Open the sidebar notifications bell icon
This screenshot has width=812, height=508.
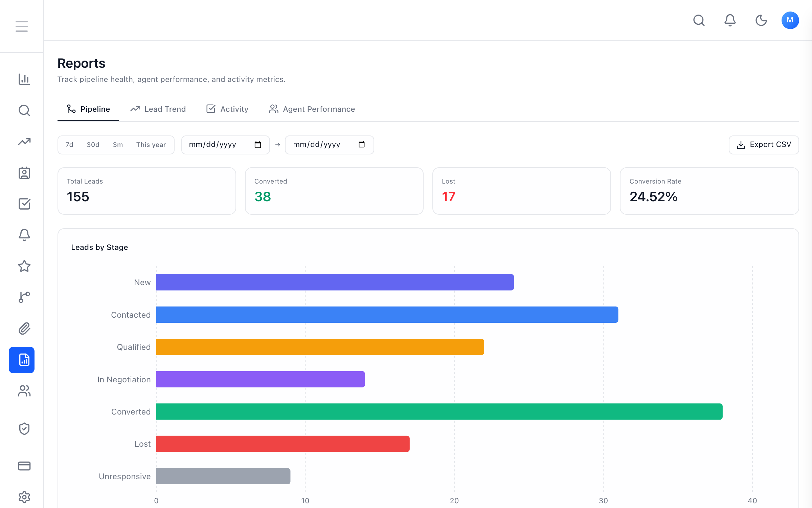(x=24, y=235)
